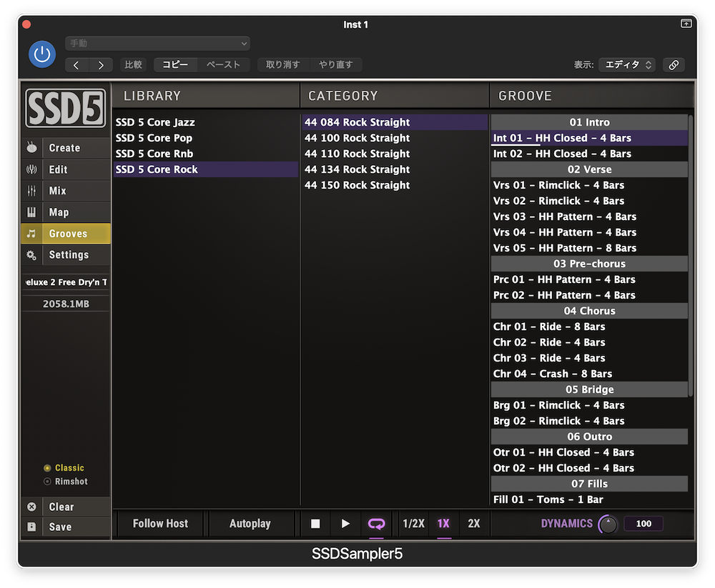
Task: Select SSD 5 Core Rnb library
Action: coord(205,154)
